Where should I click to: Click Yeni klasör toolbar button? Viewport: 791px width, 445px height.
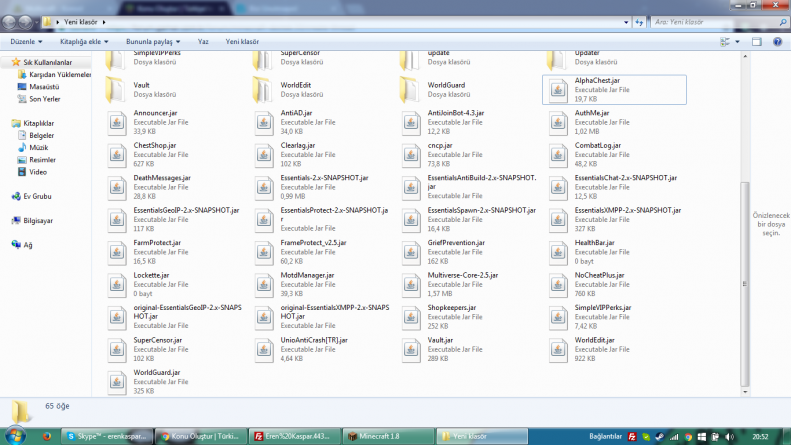[242, 42]
